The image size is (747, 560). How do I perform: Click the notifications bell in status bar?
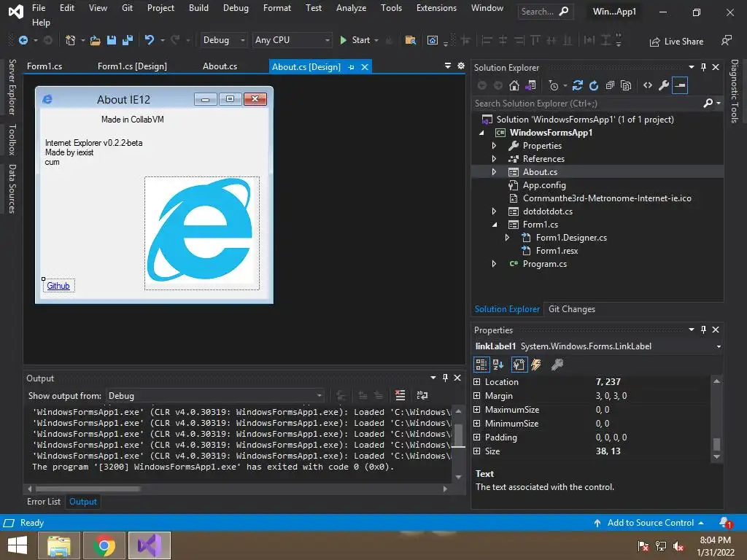725,523
